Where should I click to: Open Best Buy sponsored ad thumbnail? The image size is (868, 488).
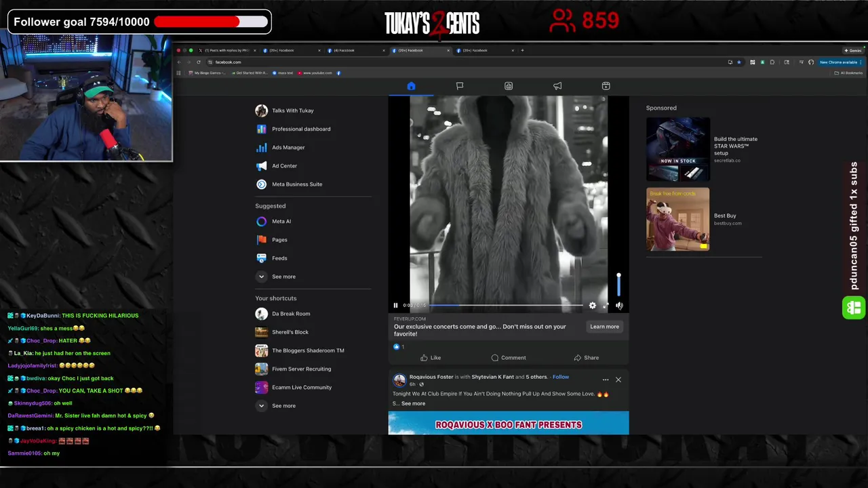pyautogui.click(x=677, y=220)
